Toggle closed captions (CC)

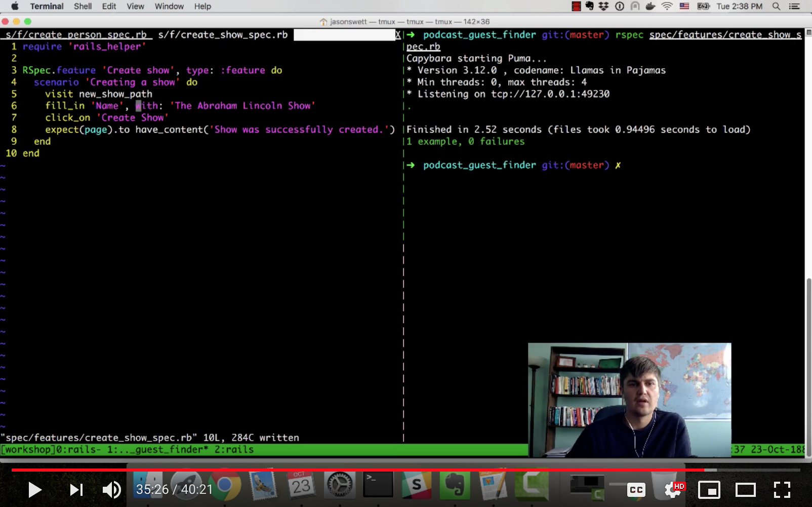(x=636, y=489)
